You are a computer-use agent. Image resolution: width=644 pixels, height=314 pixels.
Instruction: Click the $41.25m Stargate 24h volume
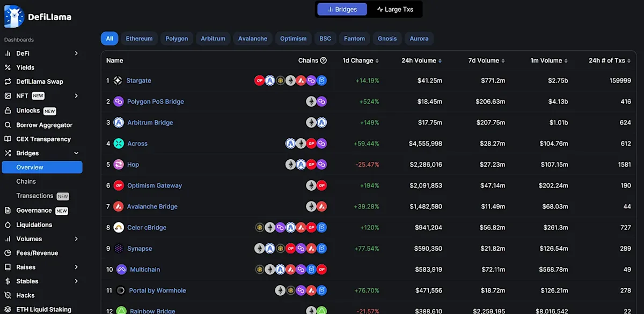coord(430,80)
